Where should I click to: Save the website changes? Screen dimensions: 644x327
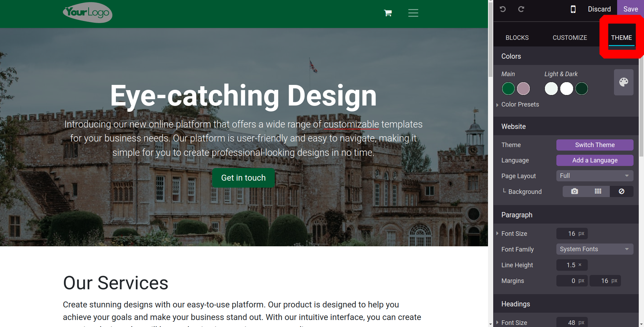point(630,9)
